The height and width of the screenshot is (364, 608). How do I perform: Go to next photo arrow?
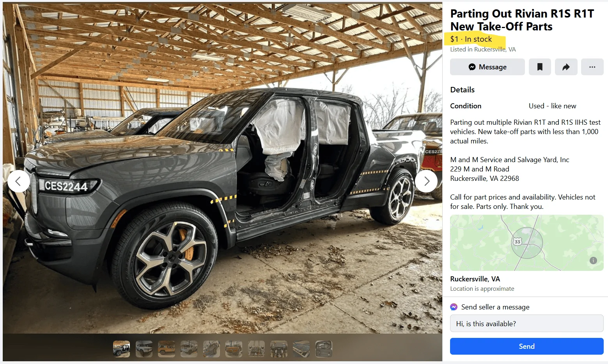coord(426,181)
